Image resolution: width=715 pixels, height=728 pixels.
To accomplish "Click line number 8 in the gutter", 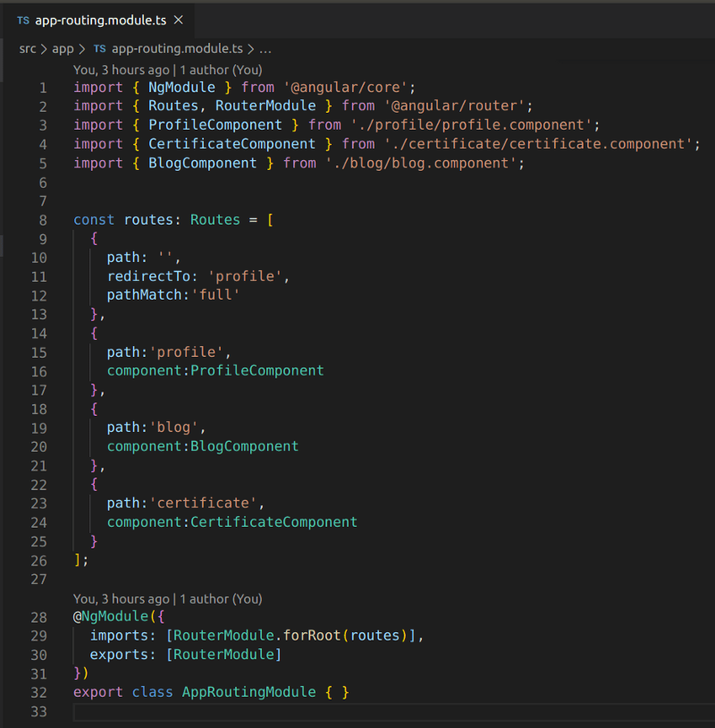I will click(x=42, y=219).
